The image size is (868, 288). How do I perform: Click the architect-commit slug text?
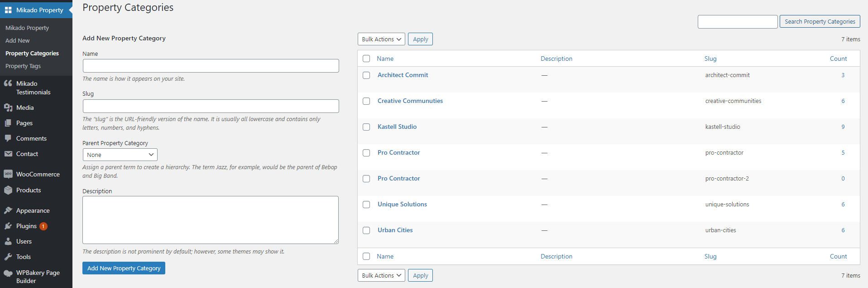[727, 75]
